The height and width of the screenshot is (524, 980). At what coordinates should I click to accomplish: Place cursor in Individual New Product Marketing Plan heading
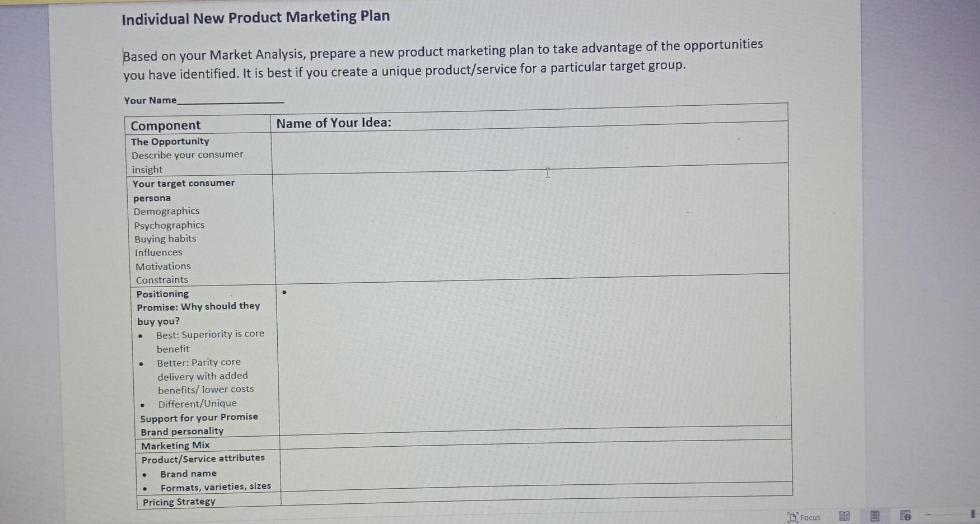click(255, 18)
